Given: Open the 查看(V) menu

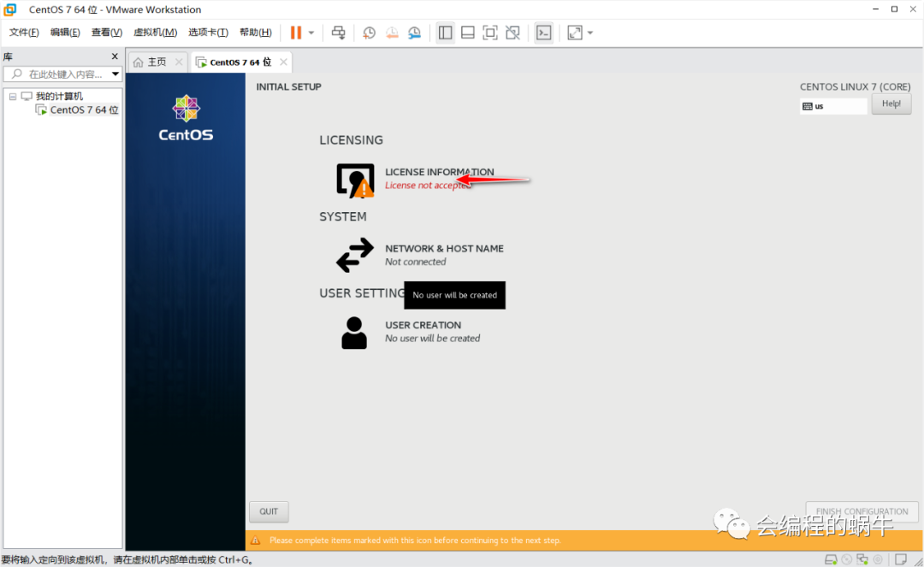Looking at the screenshot, I should pos(107,32).
